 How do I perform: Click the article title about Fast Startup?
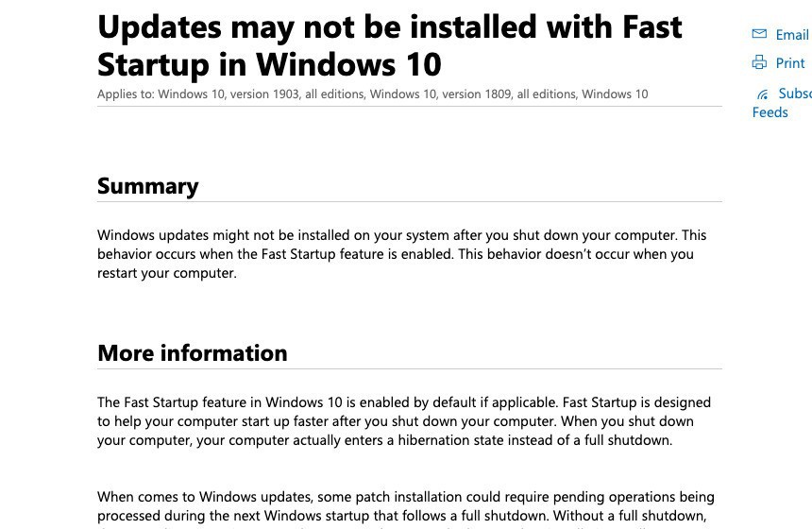[389, 45]
